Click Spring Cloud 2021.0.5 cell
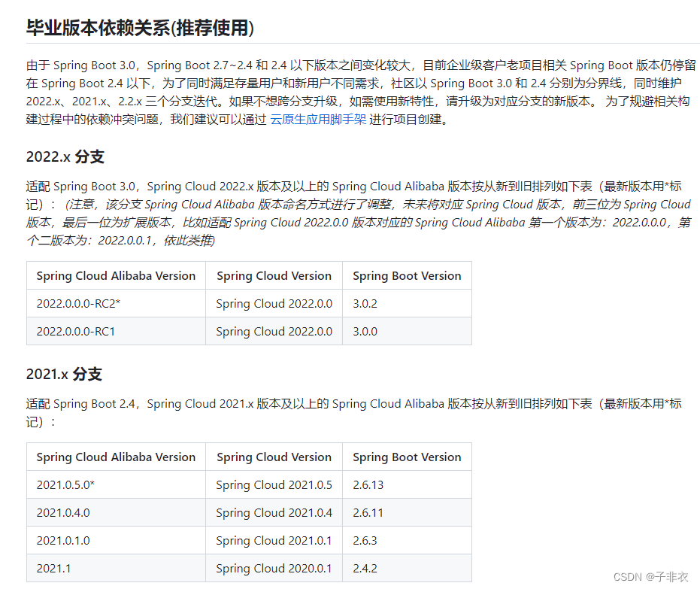 [x=274, y=485]
